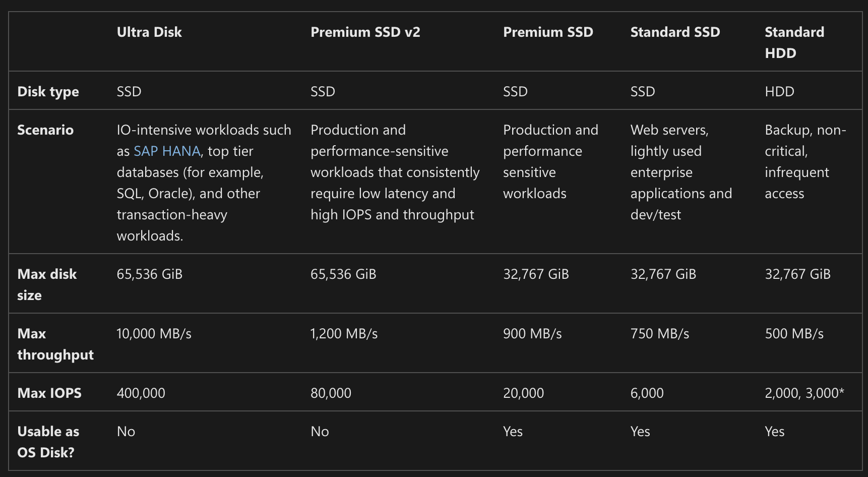Select the Standard SSD column header
The height and width of the screenshot is (477, 868).
pos(675,32)
